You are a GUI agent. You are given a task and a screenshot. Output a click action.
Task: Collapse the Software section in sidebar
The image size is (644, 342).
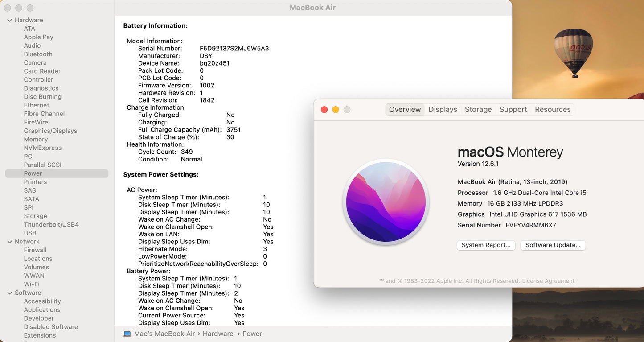point(10,293)
